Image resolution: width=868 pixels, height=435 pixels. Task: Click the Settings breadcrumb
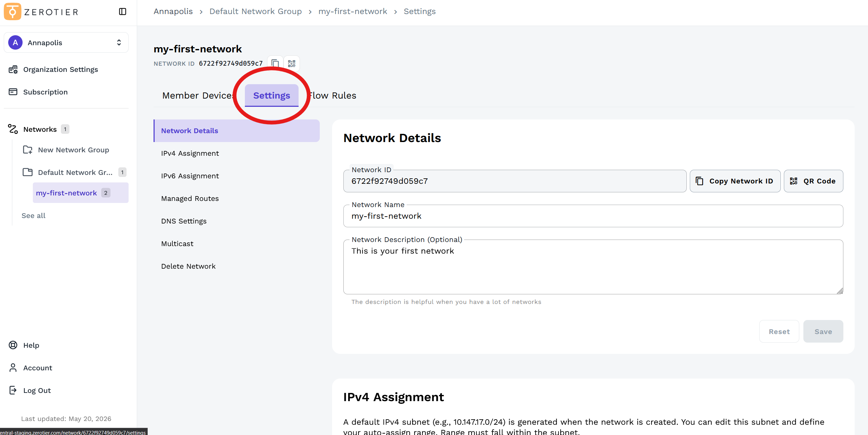pos(420,11)
